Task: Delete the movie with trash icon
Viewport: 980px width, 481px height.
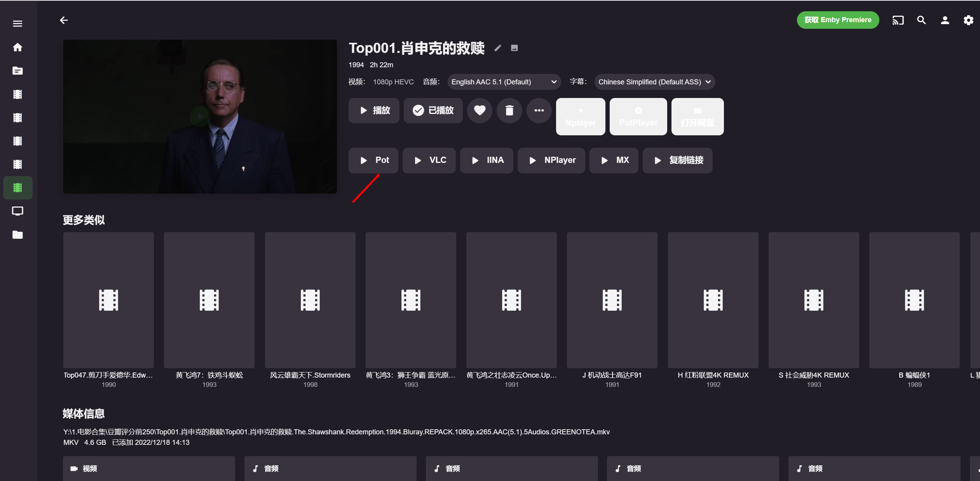Action: pyautogui.click(x=509, y=111)
